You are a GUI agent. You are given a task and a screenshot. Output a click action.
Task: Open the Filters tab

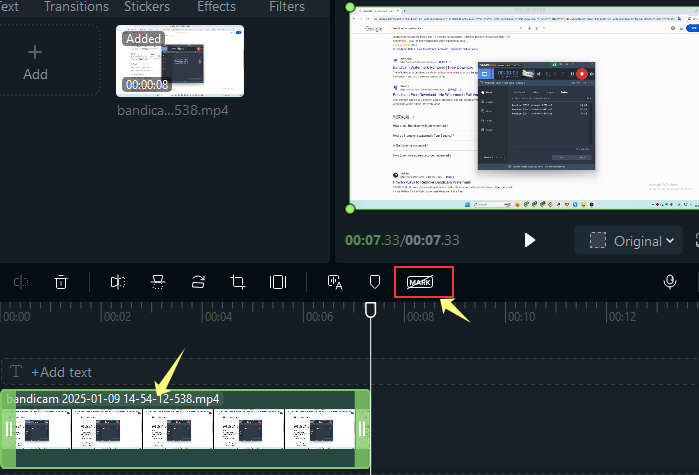point(287,7)
